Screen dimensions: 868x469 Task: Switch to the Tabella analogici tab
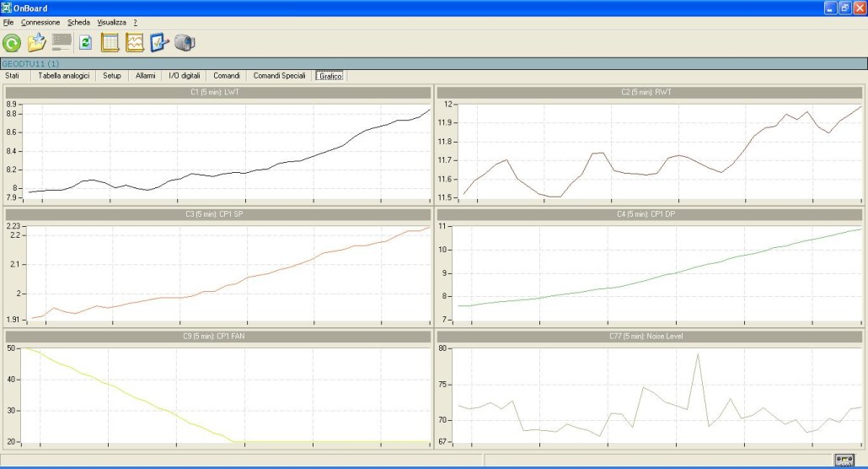click(x=63, y=76)
